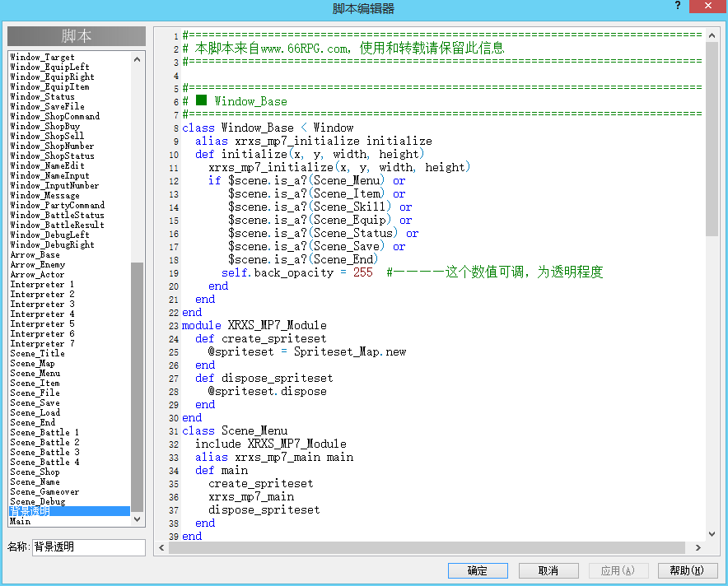728x586 pixels.
Task: Click the script list scroll down arrow
Action: [x=137, y=519]
